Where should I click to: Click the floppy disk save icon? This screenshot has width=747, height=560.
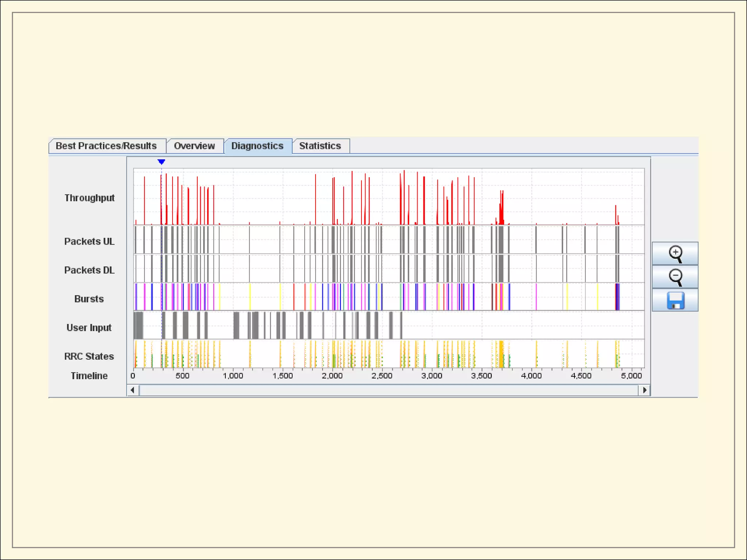click(675, 300)
